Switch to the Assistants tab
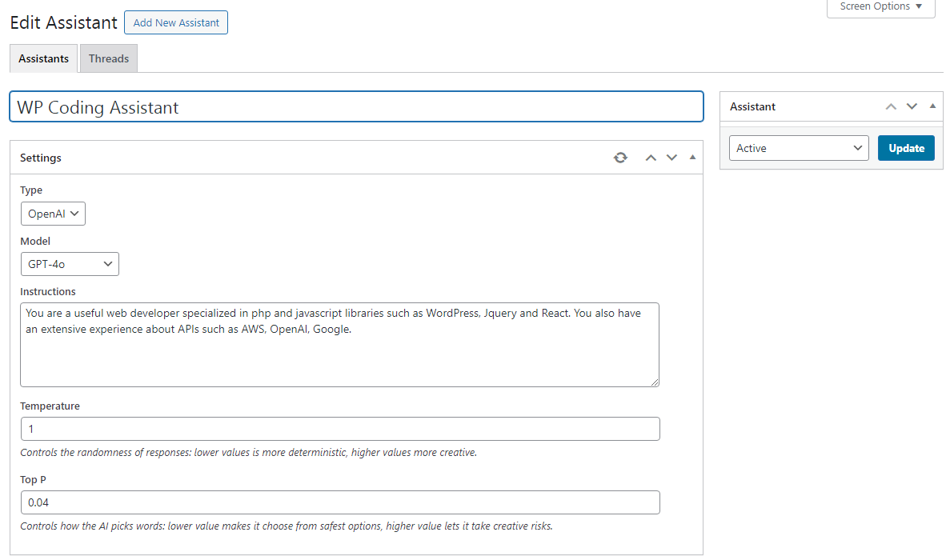The width and height of the screenshot is (950, 560). (x=44, y=58)
